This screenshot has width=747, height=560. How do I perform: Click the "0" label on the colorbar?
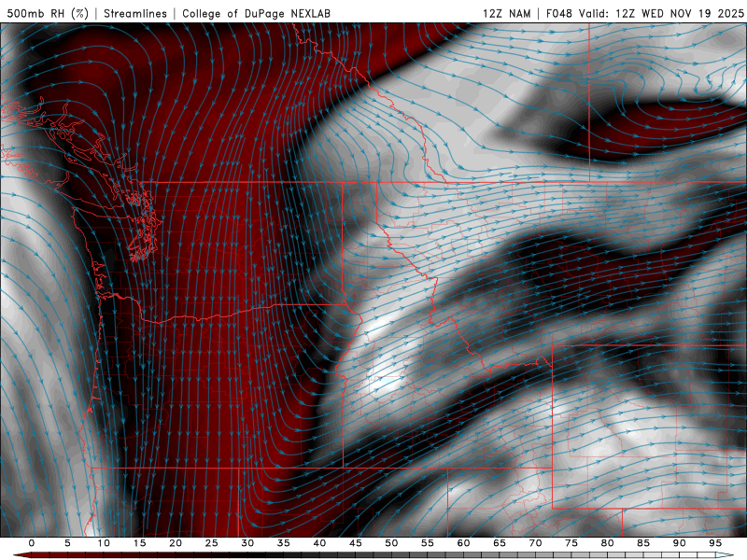[x=32, y=543]
